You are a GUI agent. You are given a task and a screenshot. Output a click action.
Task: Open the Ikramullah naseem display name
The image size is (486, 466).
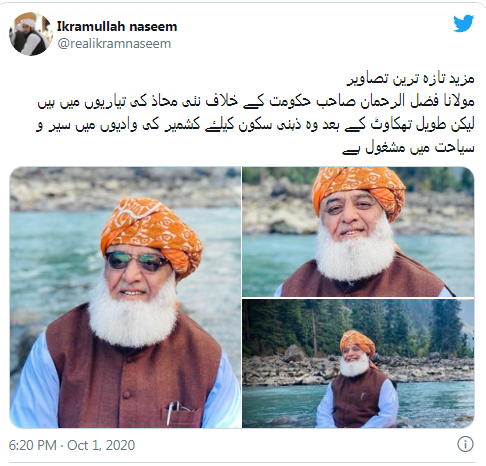(x=117, y=26)
